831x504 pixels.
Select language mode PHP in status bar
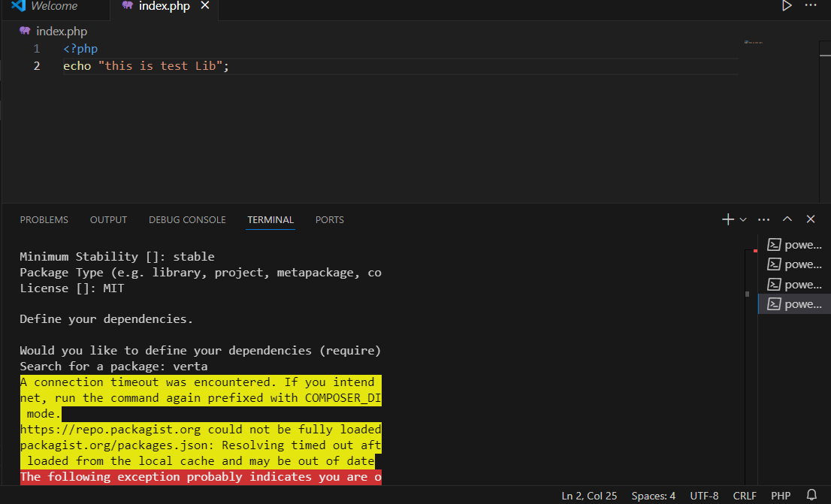781,496
